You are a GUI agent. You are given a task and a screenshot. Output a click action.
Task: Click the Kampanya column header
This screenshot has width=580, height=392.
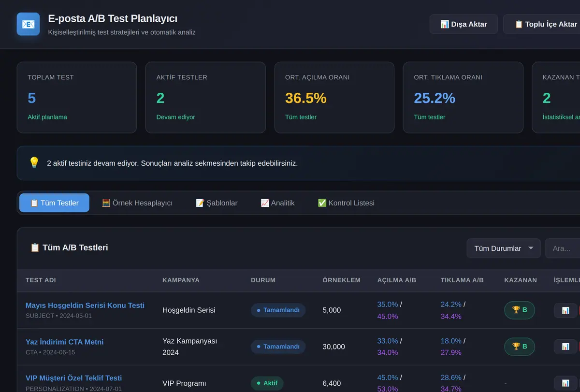coord(181,280)
